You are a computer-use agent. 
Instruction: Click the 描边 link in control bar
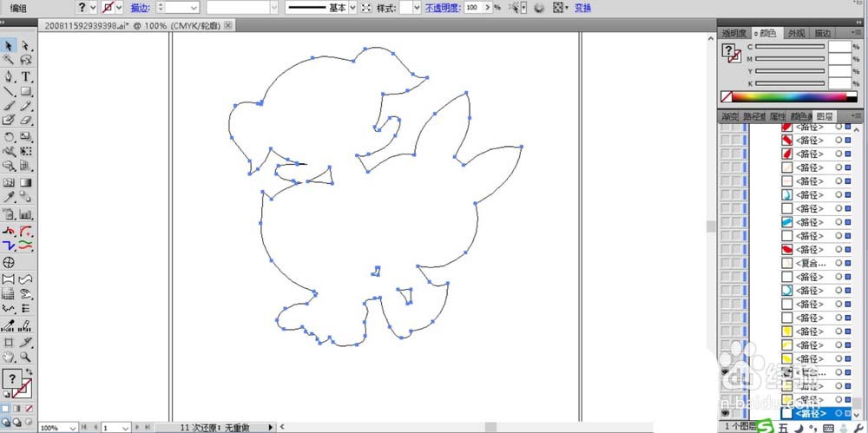coord(138,8)
